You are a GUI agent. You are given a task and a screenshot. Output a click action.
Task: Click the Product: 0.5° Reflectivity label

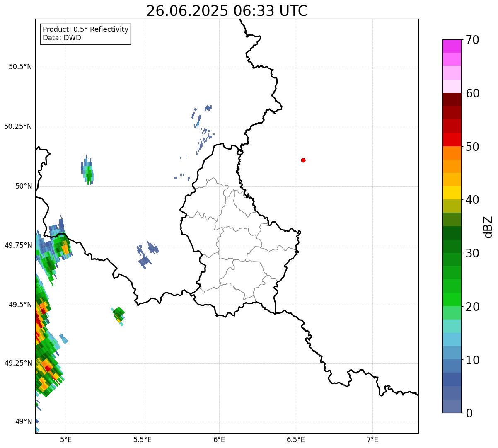85,30
